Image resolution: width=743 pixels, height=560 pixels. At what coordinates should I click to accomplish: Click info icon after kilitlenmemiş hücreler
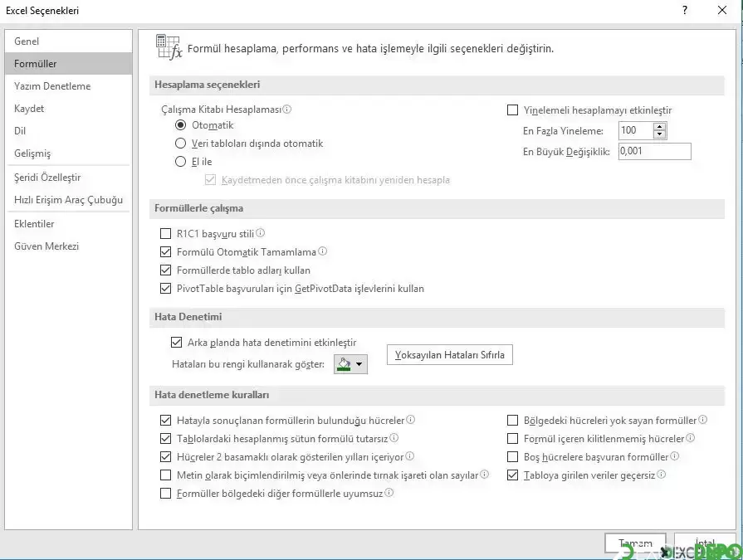(690, 438)
